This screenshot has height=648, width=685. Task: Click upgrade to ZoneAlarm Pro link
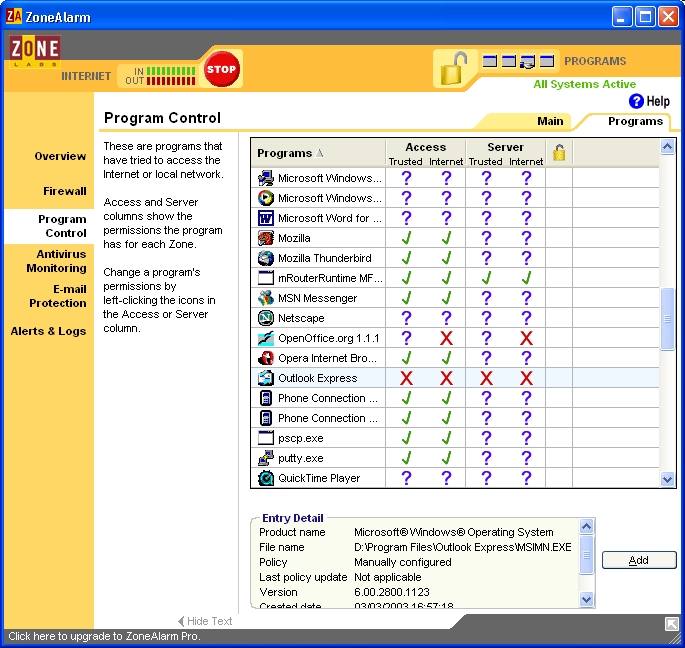(104, 636)
